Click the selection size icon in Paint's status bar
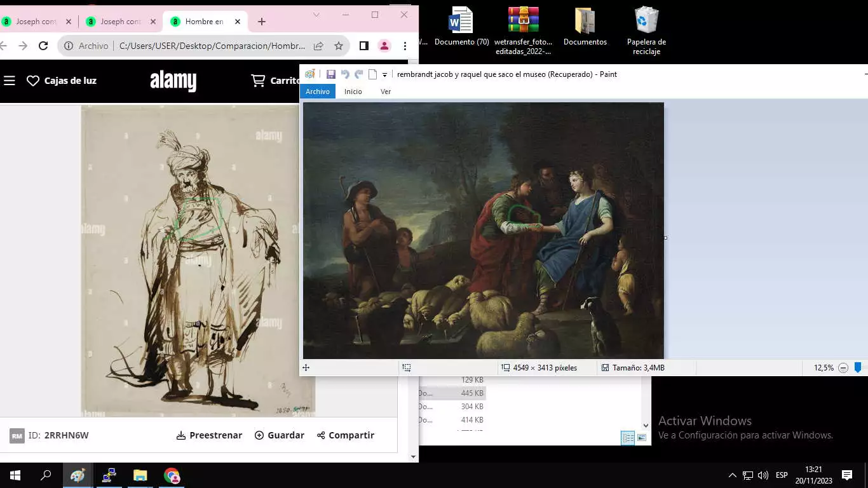This screenshot has width=868, height=488. pyautogui.click(x=407, y=368)
